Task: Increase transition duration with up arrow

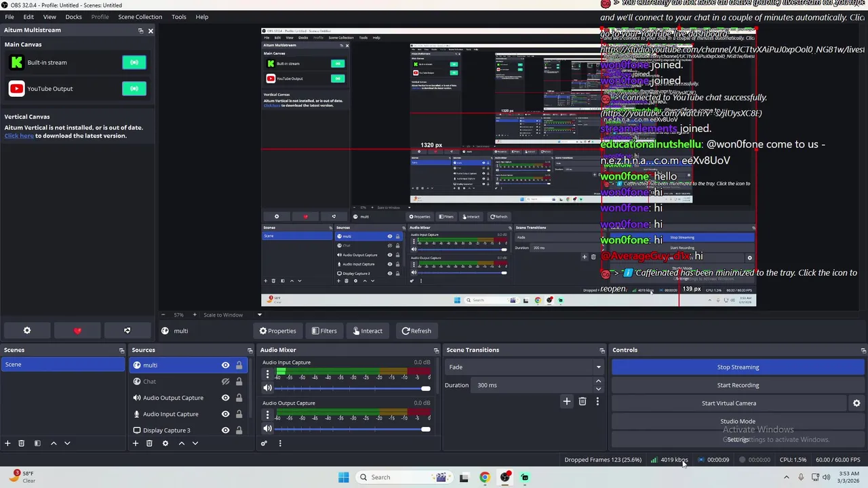Action: [x=598, y=382]
